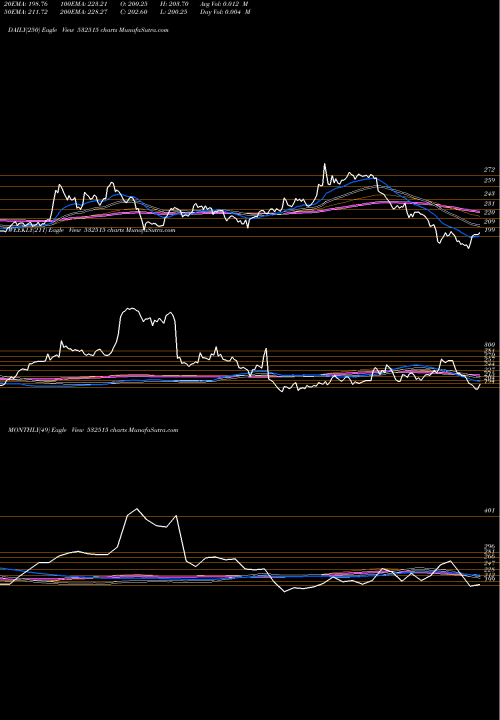Image resolution: width=500 pixels, height=720 pixels.
Task: Click the 20EMA: 198.76 value
Action: pyautogui.click(x=26, y=4)
